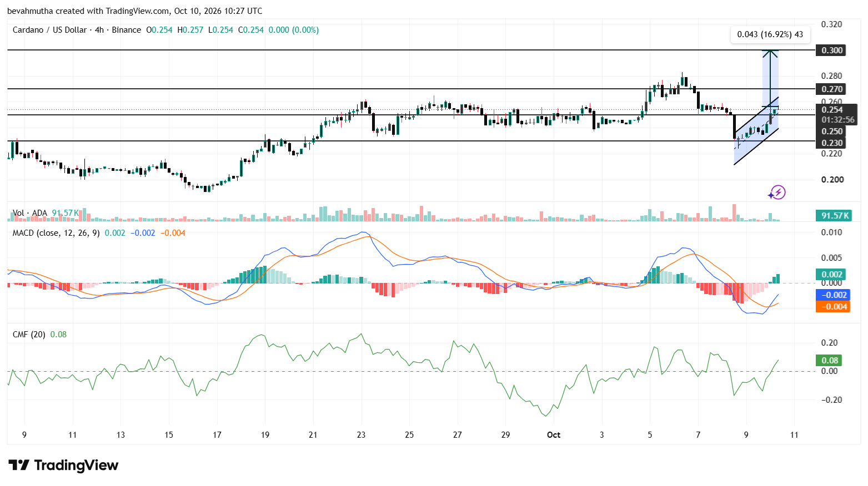Click the MACD (close, 12, 26, 9) indicator label
The image size is (868, 486).
[56, 233]
